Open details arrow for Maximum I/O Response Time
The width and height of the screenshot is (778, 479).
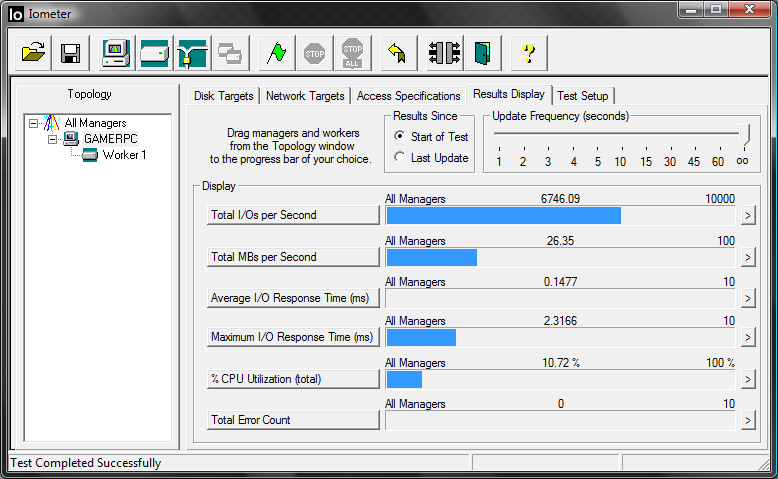(748, 338)
